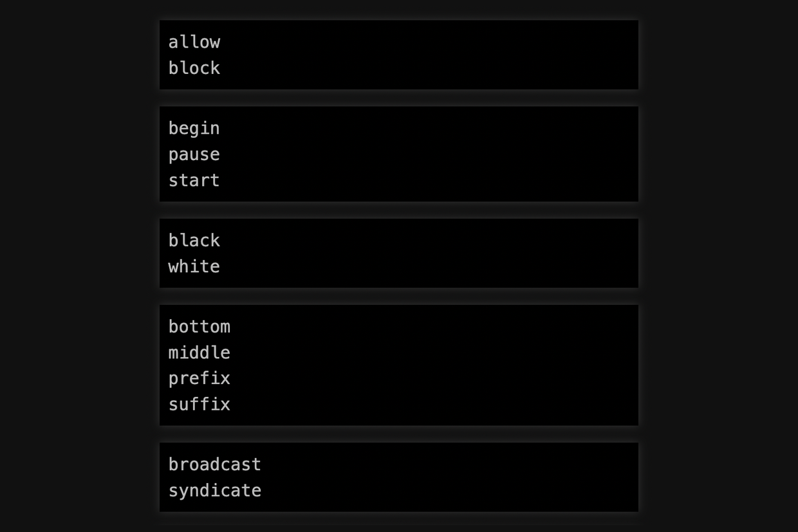Click the "start" text line
This screenshot has height=532, width=798.
[x=194, y=180]
